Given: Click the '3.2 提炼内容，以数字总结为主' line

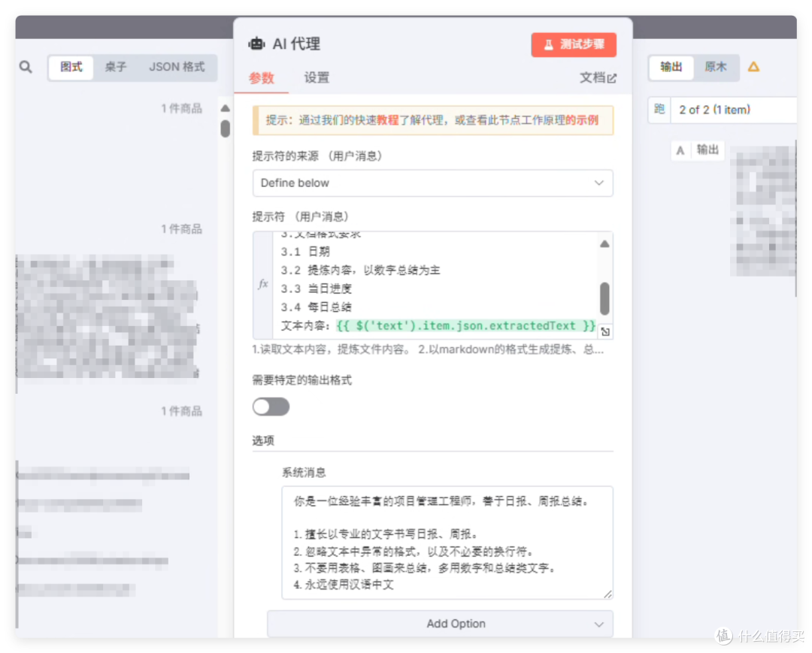Looking at the screenshot, I should pos(360,270).
